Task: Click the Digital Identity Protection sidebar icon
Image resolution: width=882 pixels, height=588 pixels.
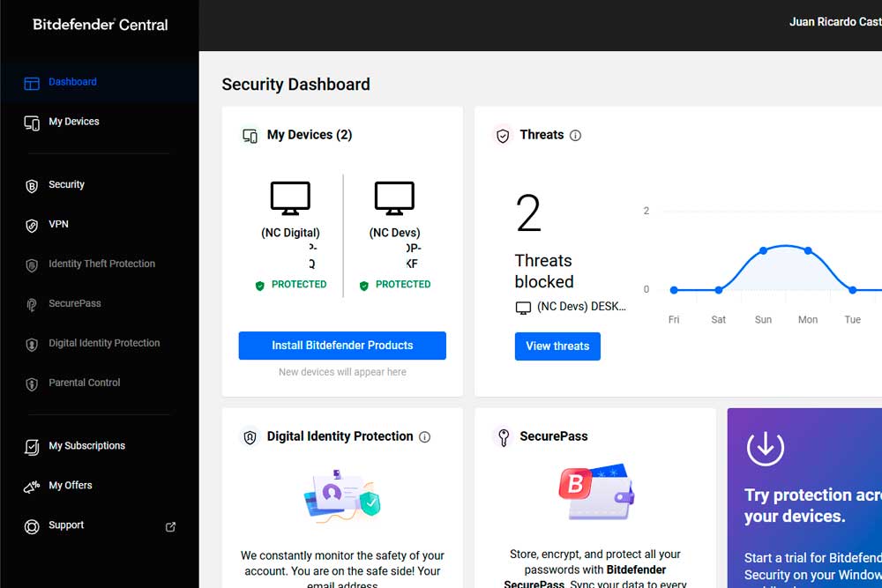Action: tap(32, 345)
